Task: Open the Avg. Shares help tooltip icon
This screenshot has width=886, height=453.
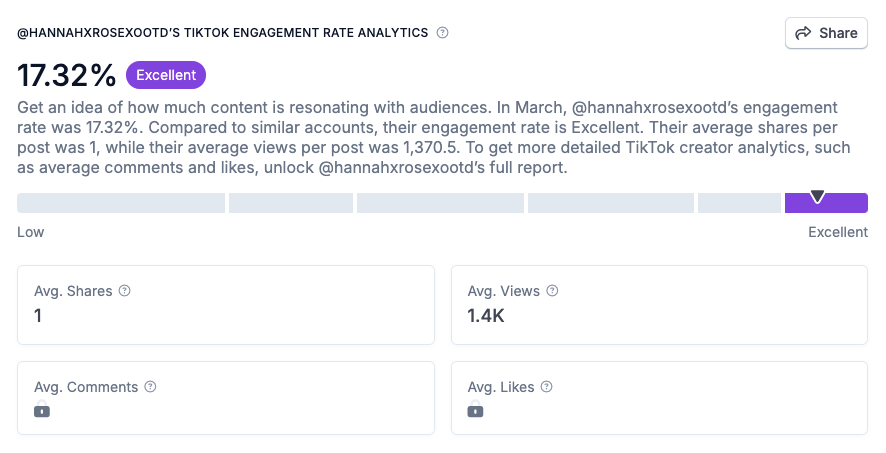Action: tap(125, 291)
